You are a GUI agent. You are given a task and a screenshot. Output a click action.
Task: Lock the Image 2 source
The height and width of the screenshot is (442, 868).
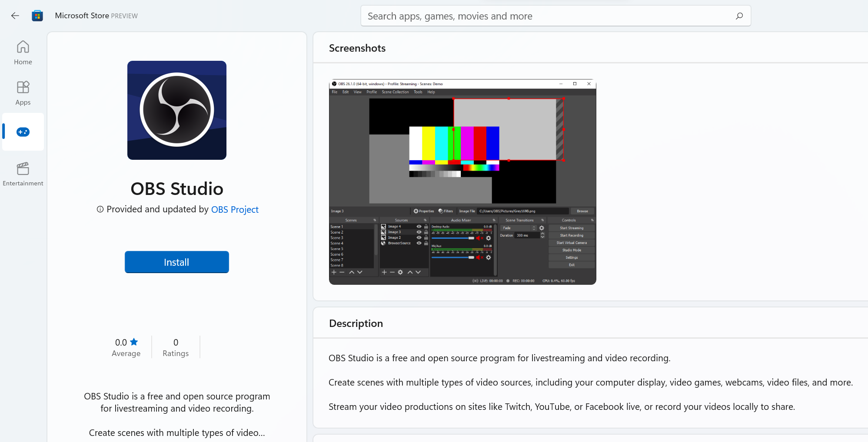(x=426, y=237)
